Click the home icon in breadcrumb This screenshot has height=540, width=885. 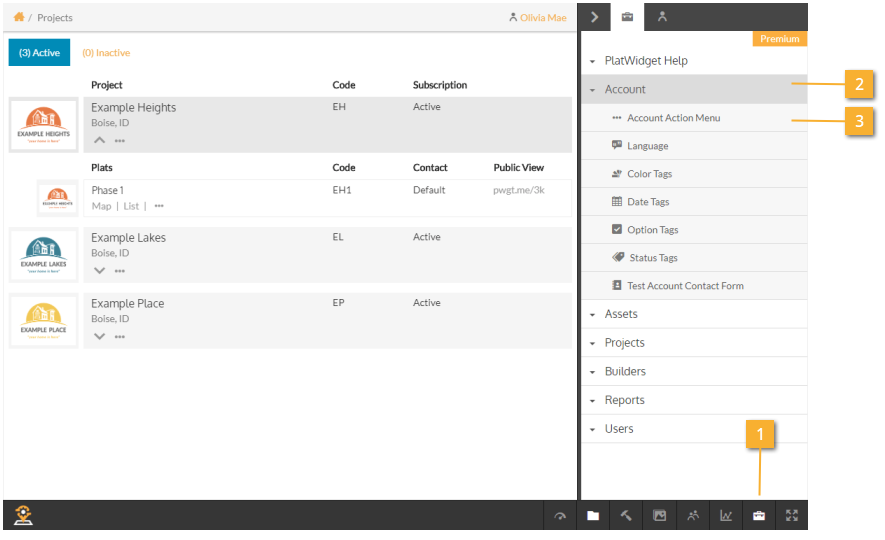(x=18, y=17)
